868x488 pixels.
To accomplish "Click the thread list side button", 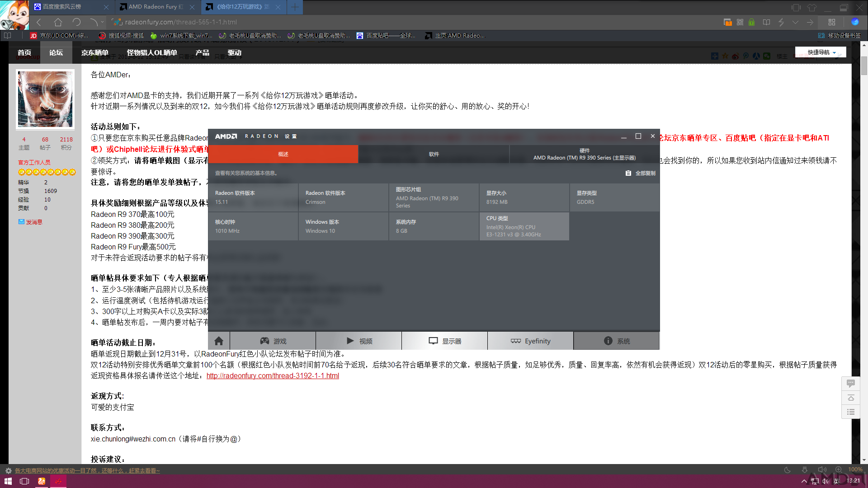I will point(850,412).
